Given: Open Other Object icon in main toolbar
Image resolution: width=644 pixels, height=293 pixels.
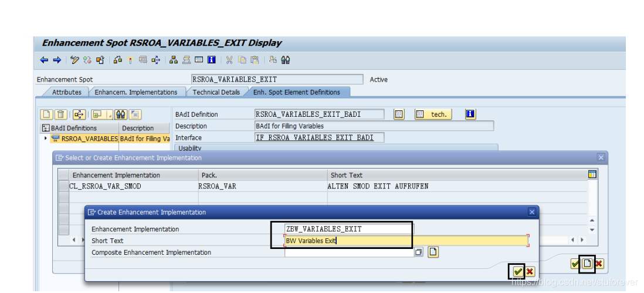Looking at the screenshot, I should click(x=100, y=60).
